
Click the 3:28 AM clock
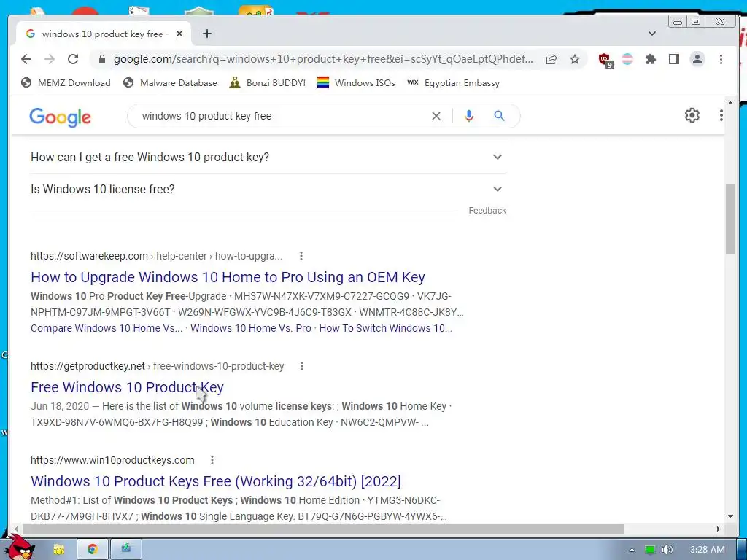pos(708,550)
